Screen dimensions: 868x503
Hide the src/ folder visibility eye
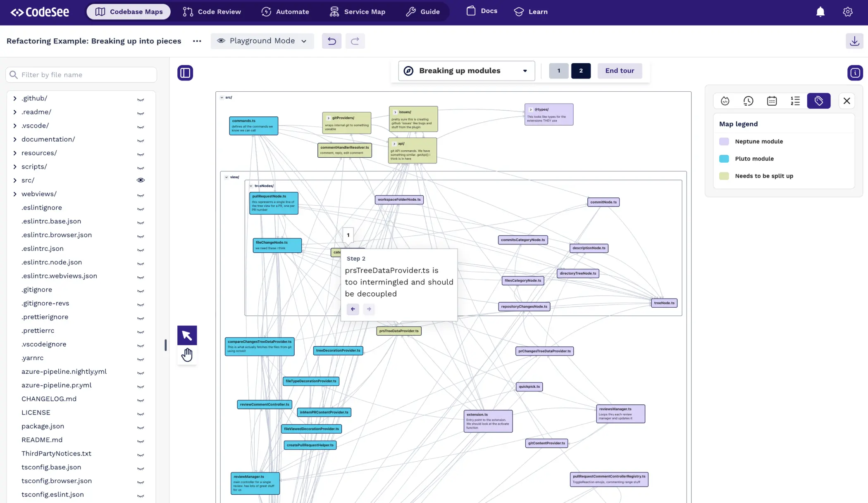tap(141, 180)
